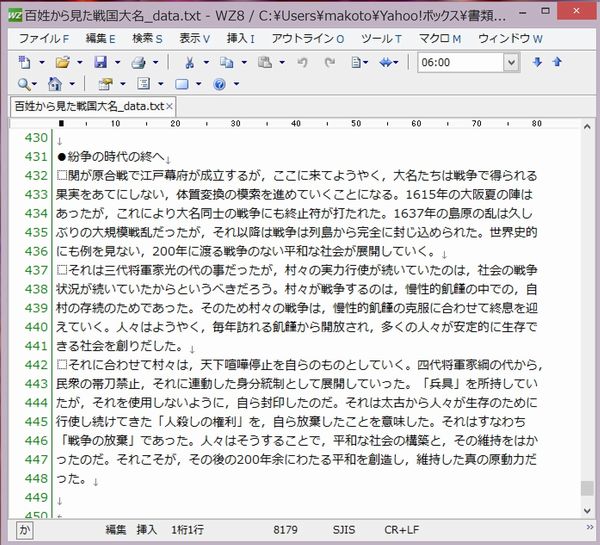This screenshot has width=600, height=545.
Task: Expand the Cut dropdown arrow
Action: 206,62
